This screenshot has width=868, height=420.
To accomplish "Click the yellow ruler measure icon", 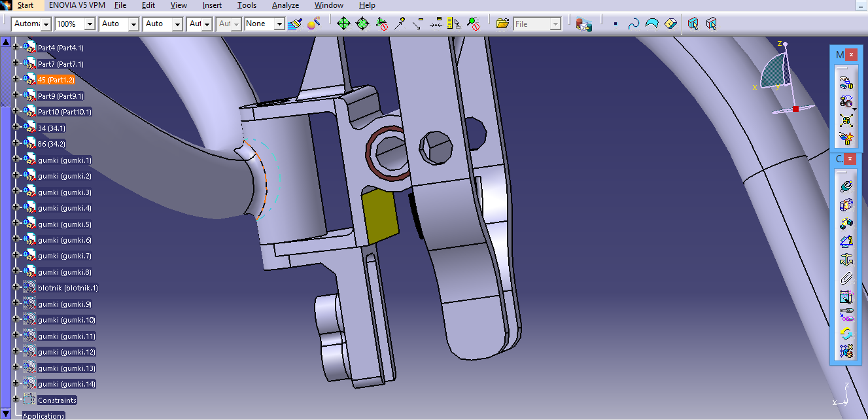I will tap(453, 24).
